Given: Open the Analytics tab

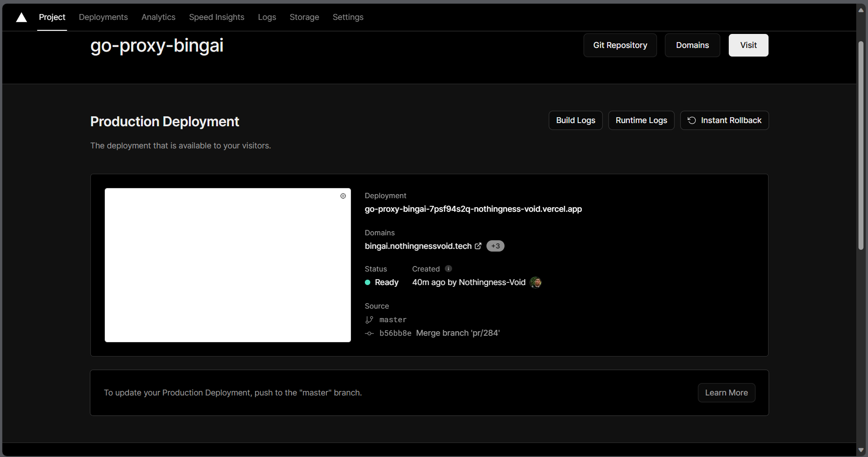Looking at the screenshot, I should (x=158, y=17).
